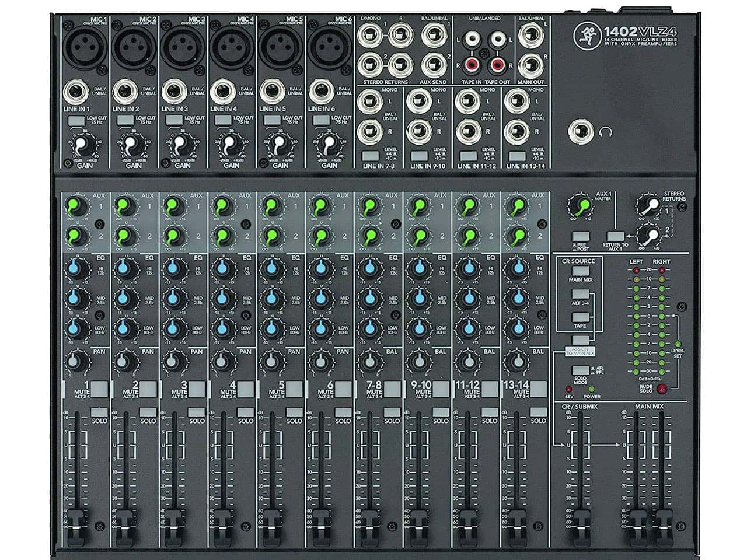Solo channel 5 with its SOLO button

coord(295,412)
